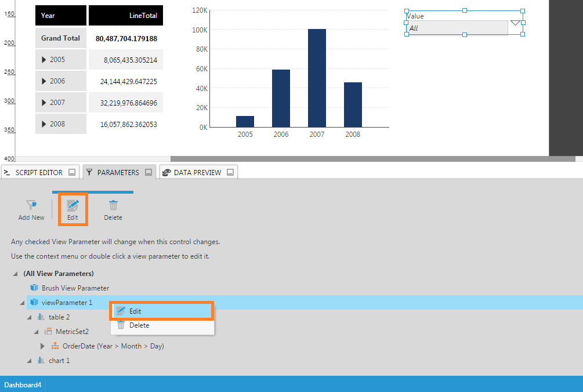
Task: Expand the OrderDate hierarchy node
Action: coord(42,346)
